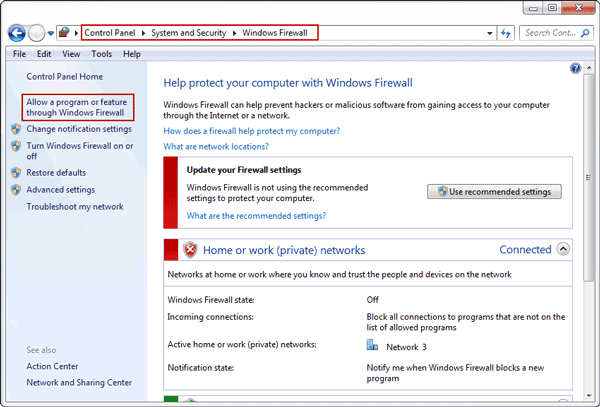Image resolution: width=600 pixels, height=407 pixels.
Task: Open Advanced settings link
Action: [60, 190]
